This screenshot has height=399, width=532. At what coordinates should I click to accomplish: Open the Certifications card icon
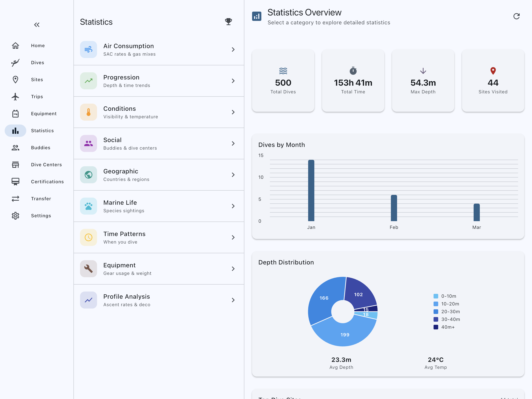15,182
